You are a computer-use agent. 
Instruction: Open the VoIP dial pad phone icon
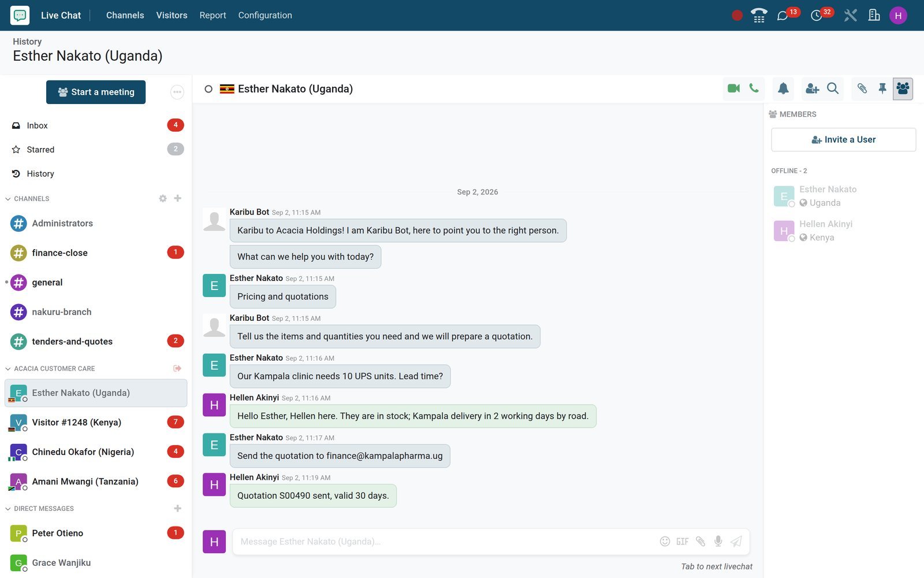tap(759, 16)
